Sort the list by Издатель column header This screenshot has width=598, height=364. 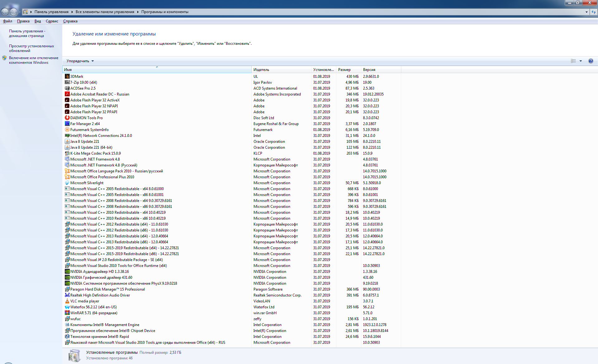(280, 70)
